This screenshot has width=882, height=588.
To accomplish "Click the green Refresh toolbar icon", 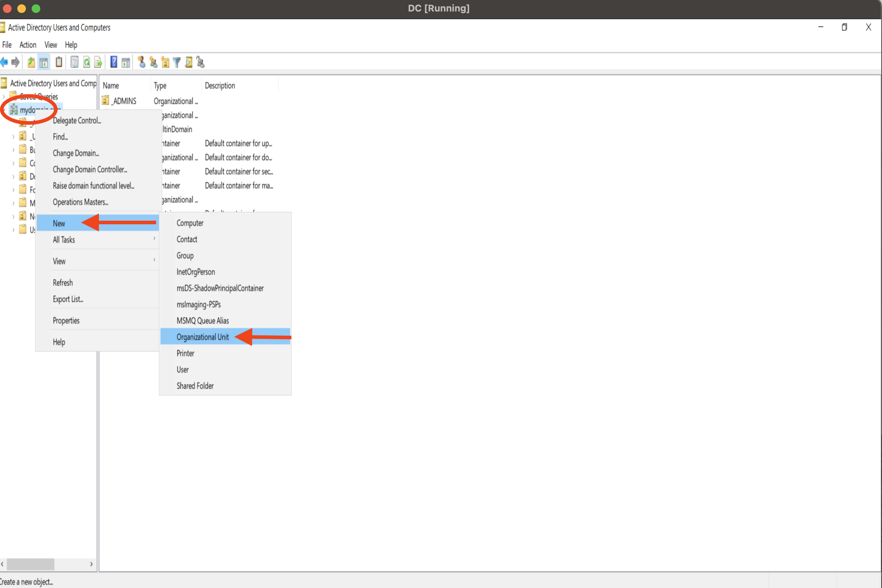I will point(87,62).
